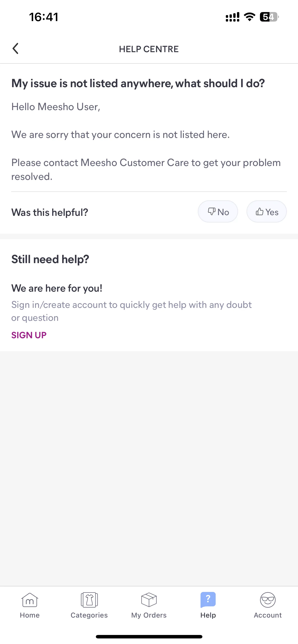This screenshot has width=298, height=644.
Task: Switch to the My Orders tab label
Action: (149, 615)
